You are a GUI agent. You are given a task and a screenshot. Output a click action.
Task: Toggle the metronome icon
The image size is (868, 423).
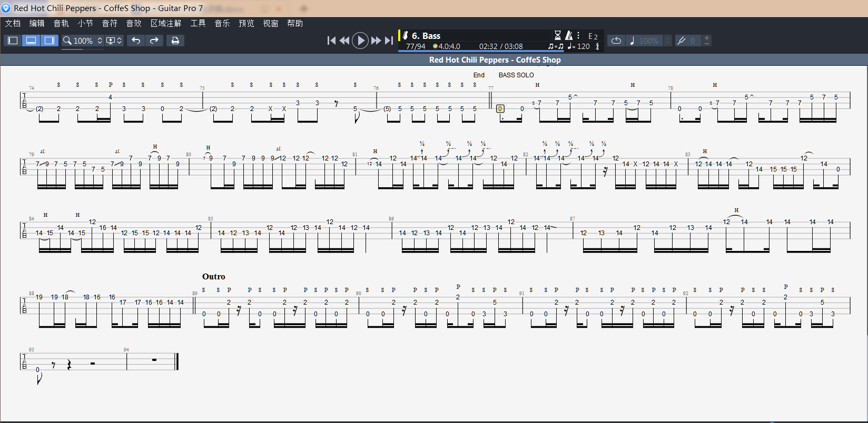click(x=569, y=35)
